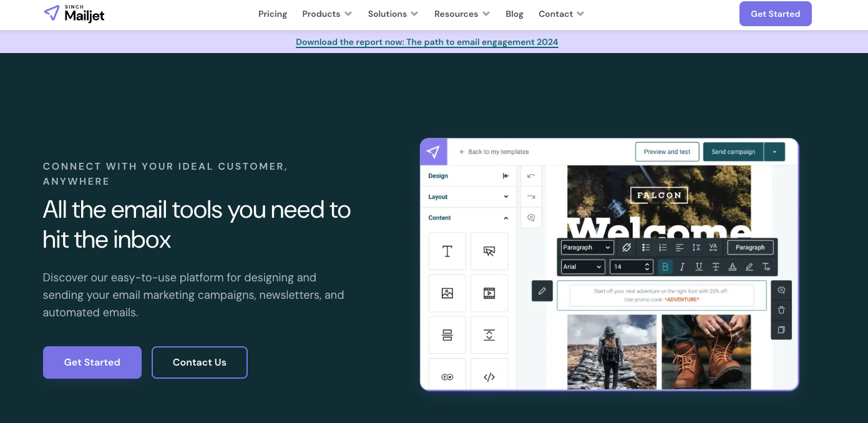Click Get Started in the top navigation
The width and height of the screenshot is (868, 423).
pos(776,14)
